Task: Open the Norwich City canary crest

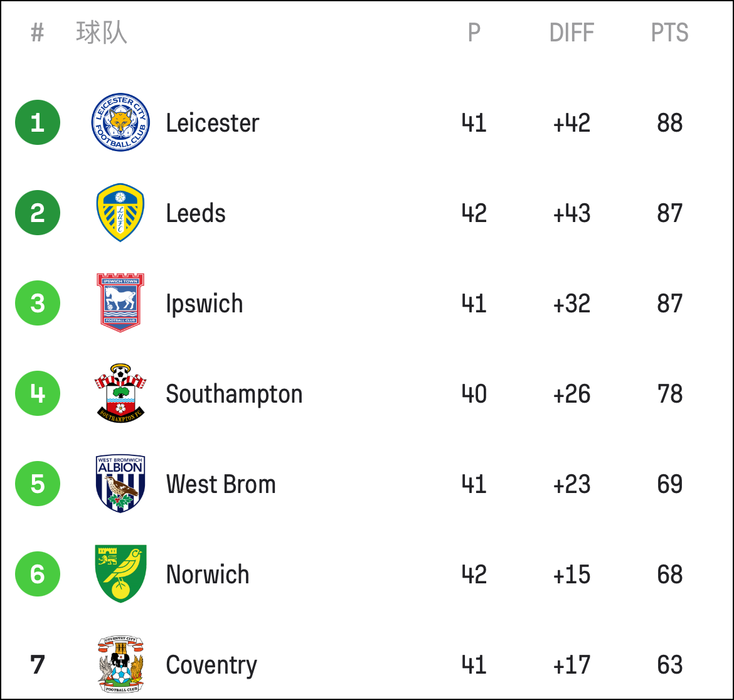Action: tap(120, 574)
